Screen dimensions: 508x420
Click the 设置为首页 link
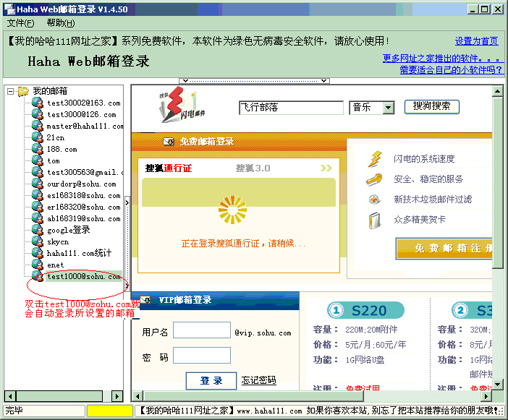pyautogui.click(x=476, y=41)
